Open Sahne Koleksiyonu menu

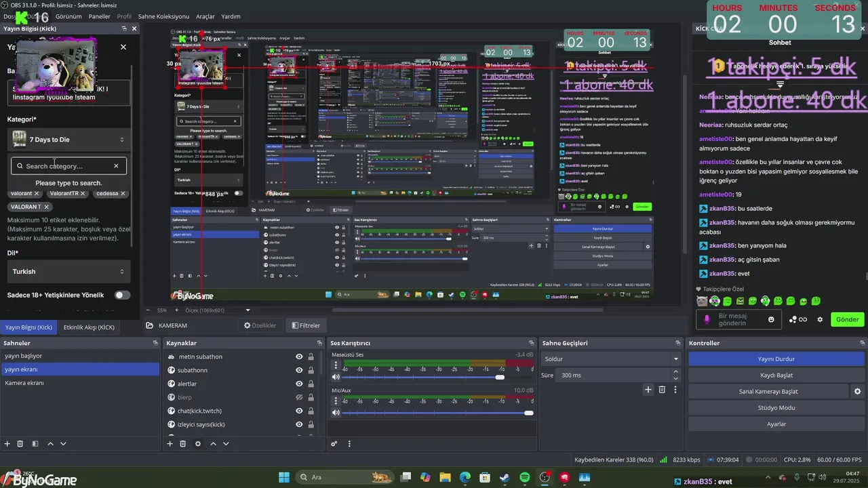(163, 16)
